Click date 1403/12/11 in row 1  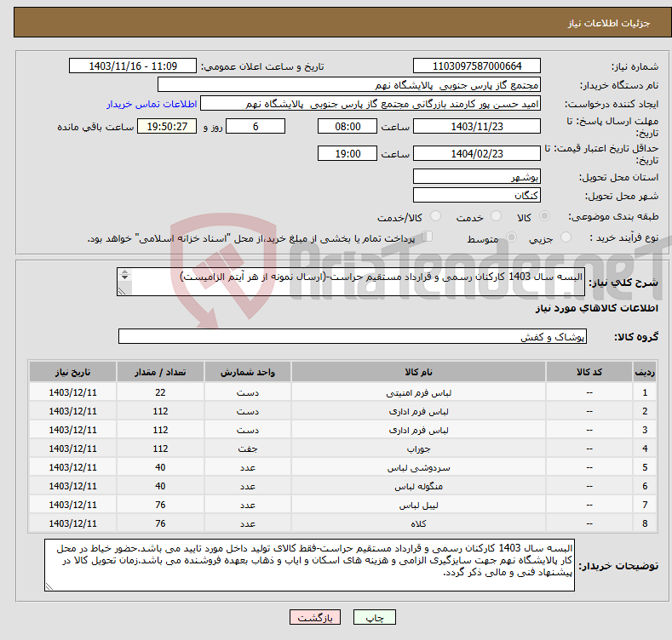coord(73,392)
